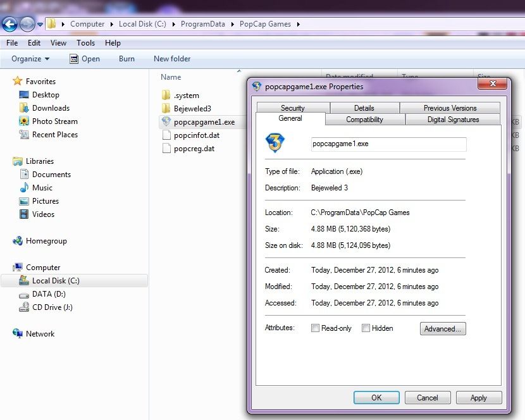Viewport: 525px width, 420px height.
Task: Open the Organize dropdown
Action: pos(30,59)
